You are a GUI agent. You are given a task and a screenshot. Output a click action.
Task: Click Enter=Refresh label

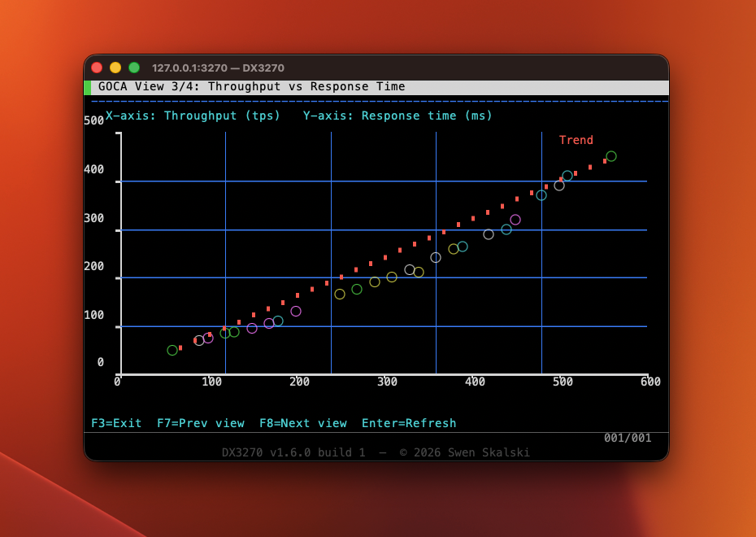409,423
